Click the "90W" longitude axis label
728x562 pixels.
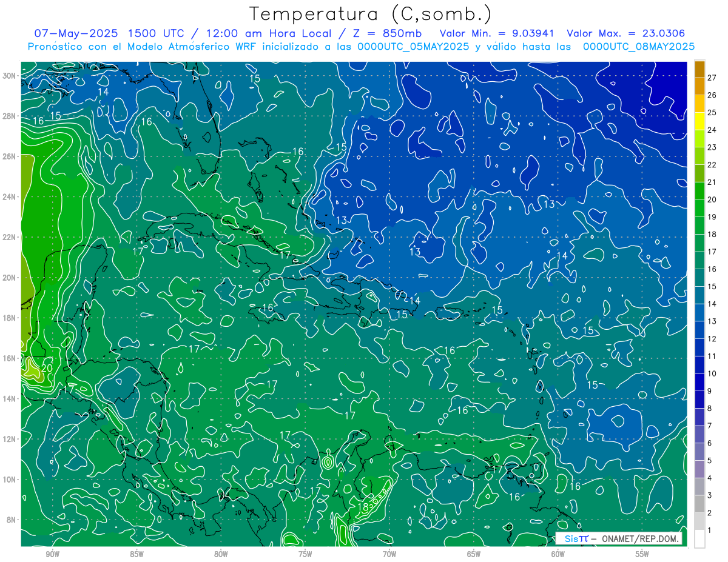point(52,554)
